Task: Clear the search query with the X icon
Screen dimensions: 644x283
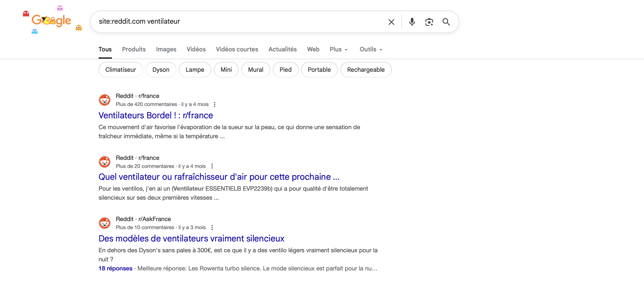Action: coord(391,22)
